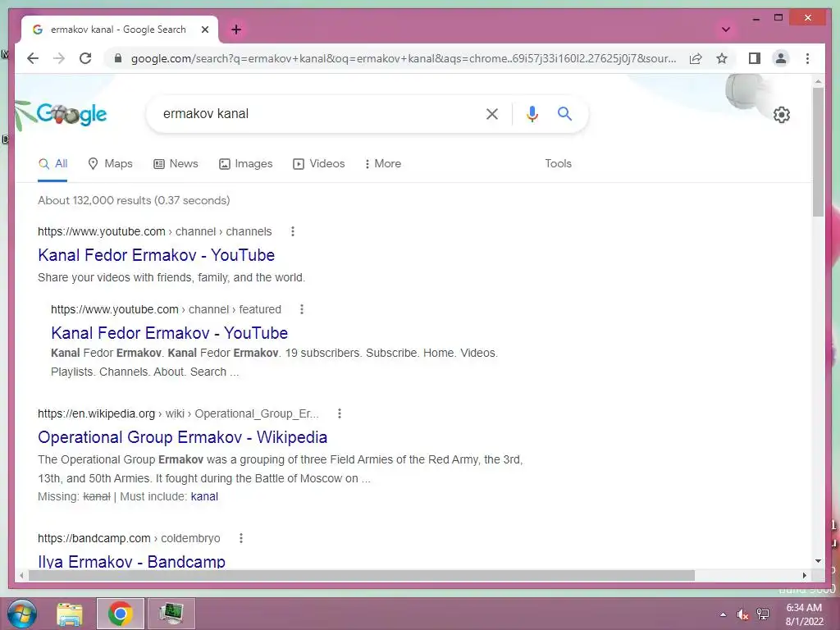This screenshot has width=840, height=630.
Task: Clear the search query with the X
Action: pos(492,113)
